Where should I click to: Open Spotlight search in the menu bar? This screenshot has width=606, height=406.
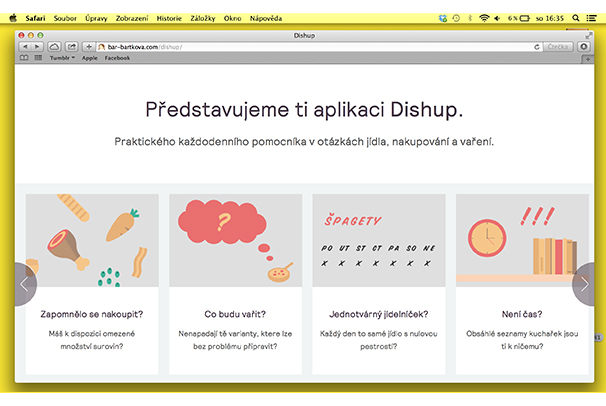[x=576, y=18]
